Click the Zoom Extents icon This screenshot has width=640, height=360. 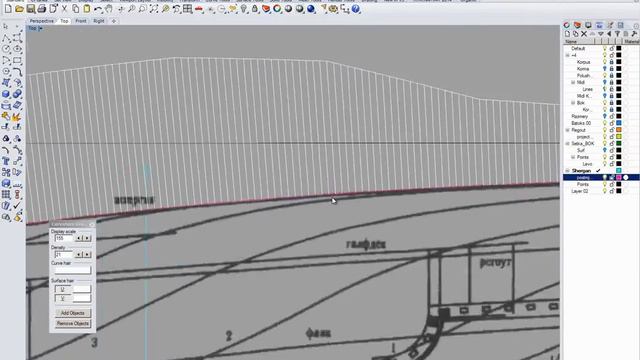154,9
